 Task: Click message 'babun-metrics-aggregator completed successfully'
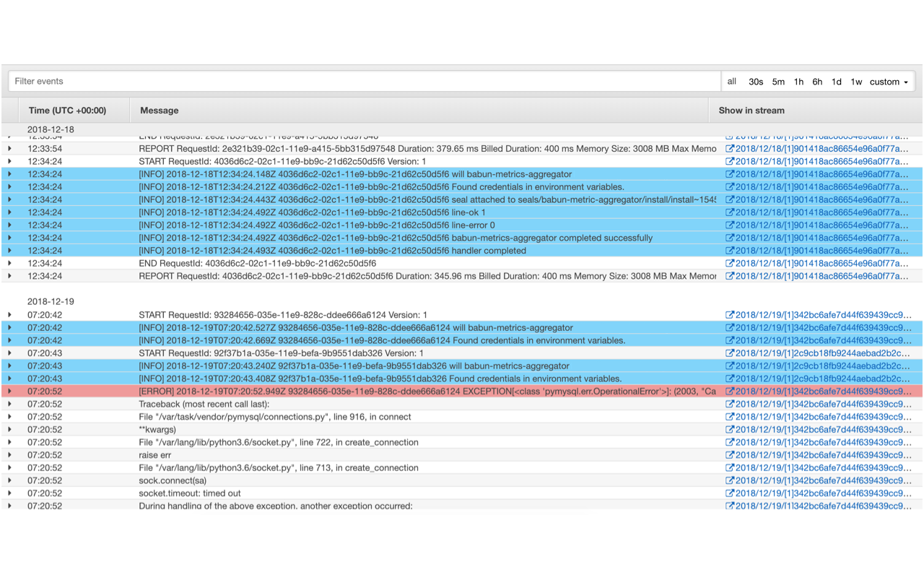click(x=552, y=238)
